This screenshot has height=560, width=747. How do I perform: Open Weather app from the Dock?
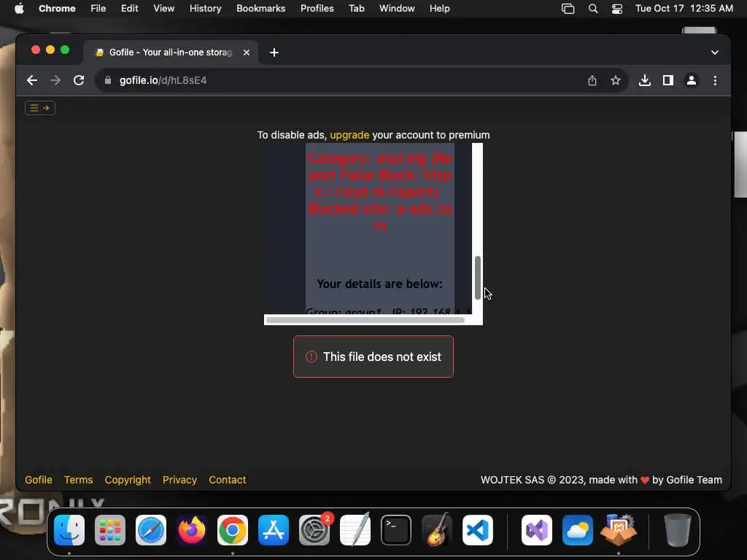578,530
